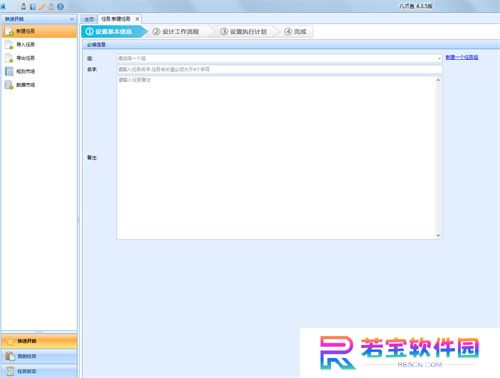Click the notes area scrollbar down arrow
The image size is (500, 378).
point(438,235)
